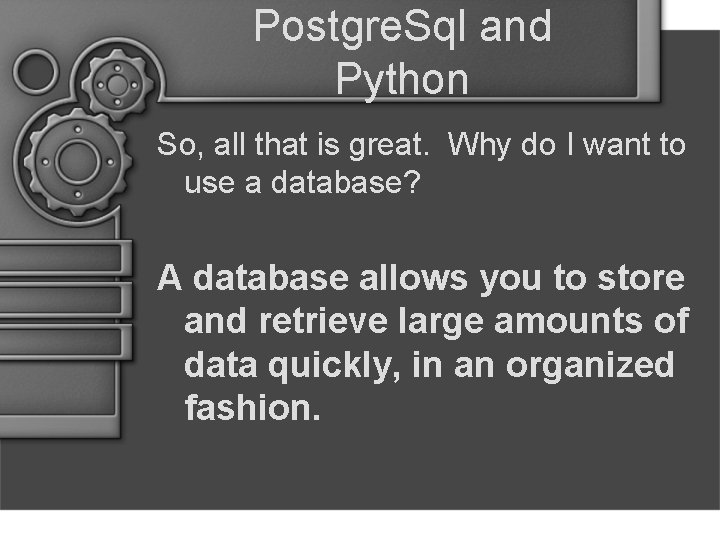Click the center hub of the small gear

point(117,85)
